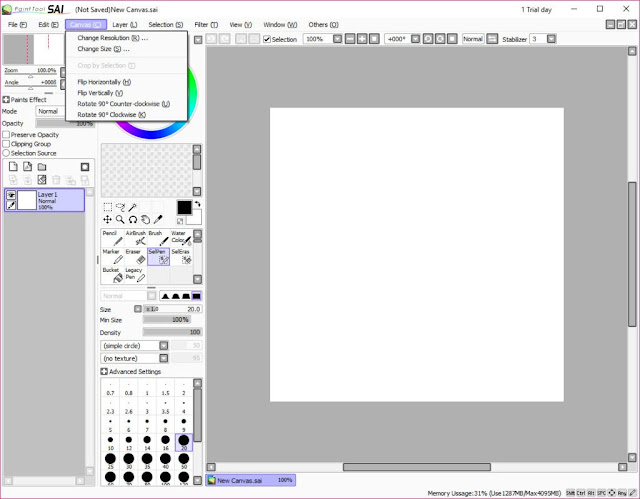Screen dimensions: 640x499
Task: Open the rotation angle +000° dropdown
Action: pyautogui.click(x=416, y=39)
